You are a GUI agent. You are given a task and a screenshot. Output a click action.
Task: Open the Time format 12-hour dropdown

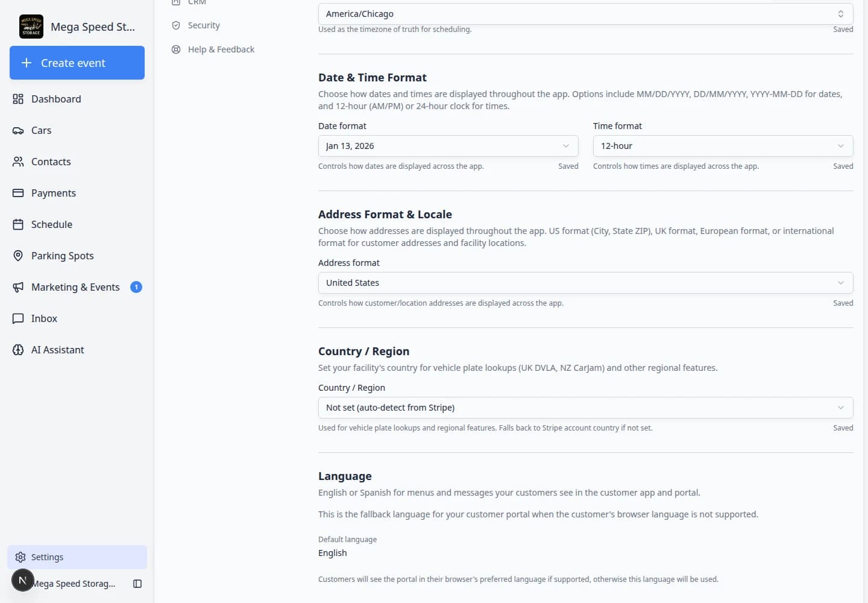click(723, 146)
